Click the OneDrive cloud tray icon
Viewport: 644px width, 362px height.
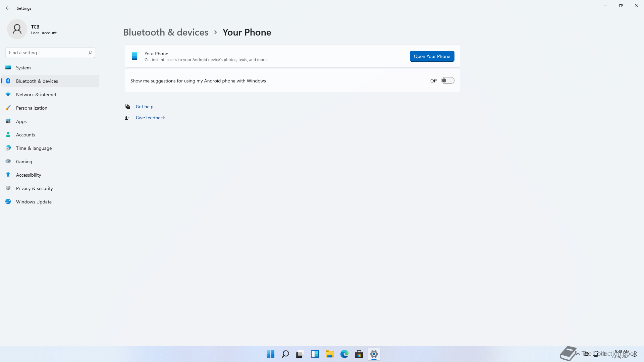click(x=586, y=354)
